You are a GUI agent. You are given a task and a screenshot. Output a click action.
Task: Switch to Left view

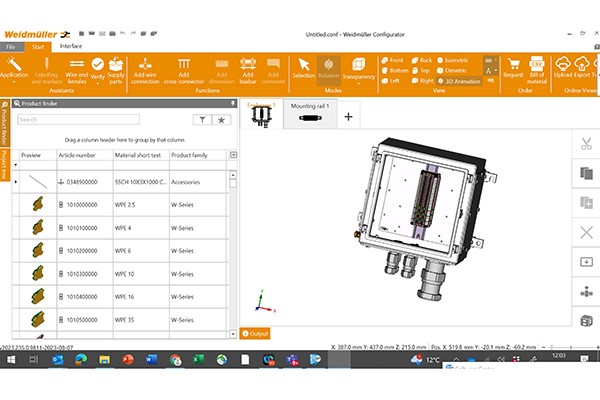[391, 81]
